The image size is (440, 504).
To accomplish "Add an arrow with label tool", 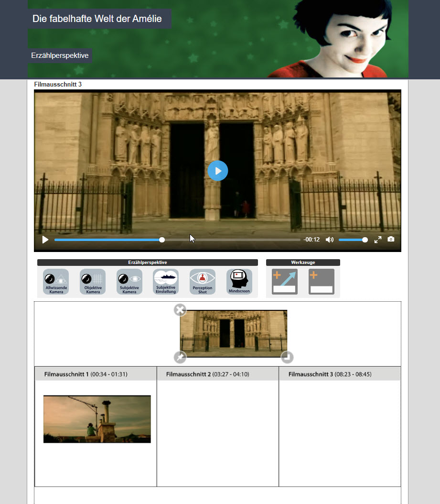I will coord(285,282).
